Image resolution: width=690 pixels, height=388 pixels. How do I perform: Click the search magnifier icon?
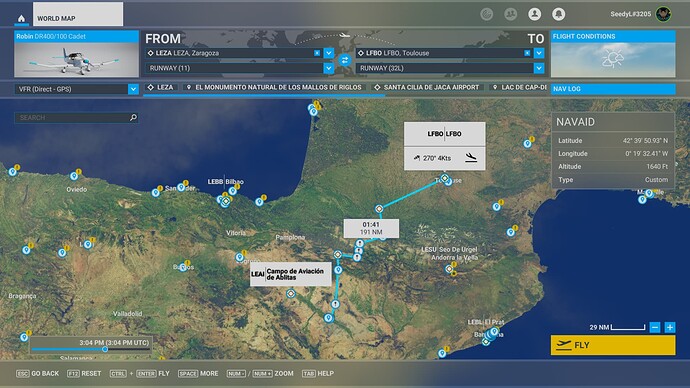click(133, 117)
